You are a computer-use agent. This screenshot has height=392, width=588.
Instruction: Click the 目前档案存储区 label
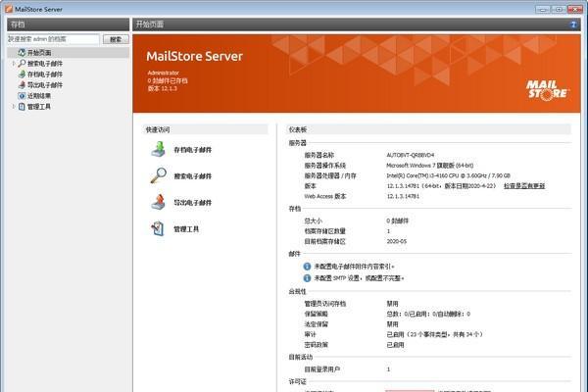point(324,242)
